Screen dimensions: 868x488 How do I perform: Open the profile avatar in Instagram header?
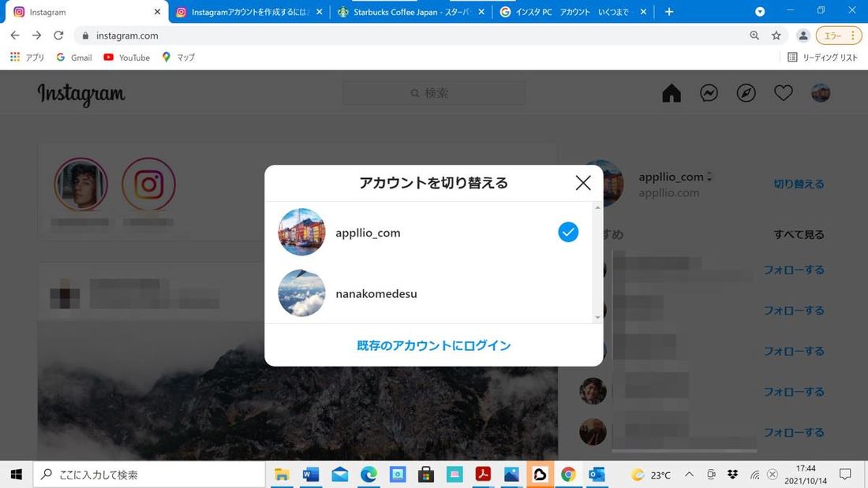point(821,93)
